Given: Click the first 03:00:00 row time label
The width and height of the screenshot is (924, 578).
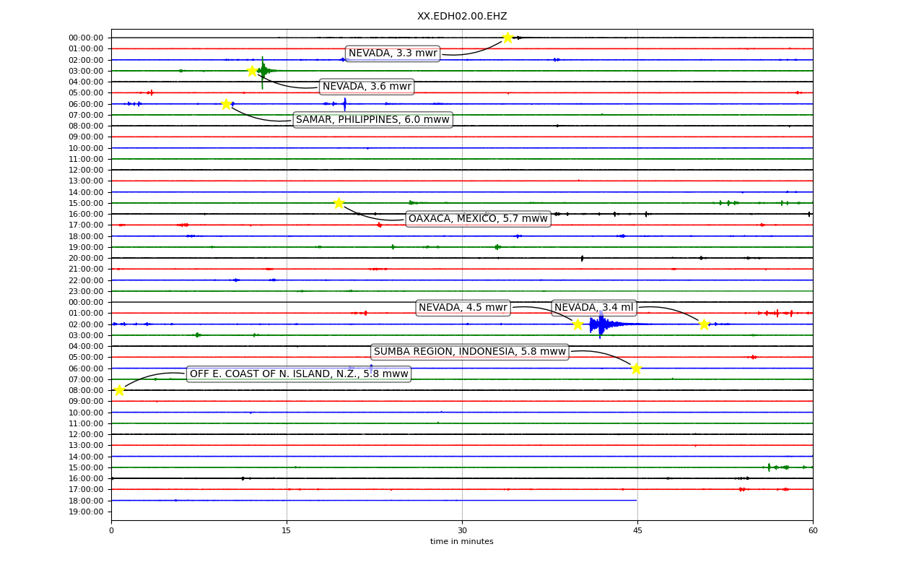Looking at the screenshot, I should pyautogui.click(x=86, y=71).
